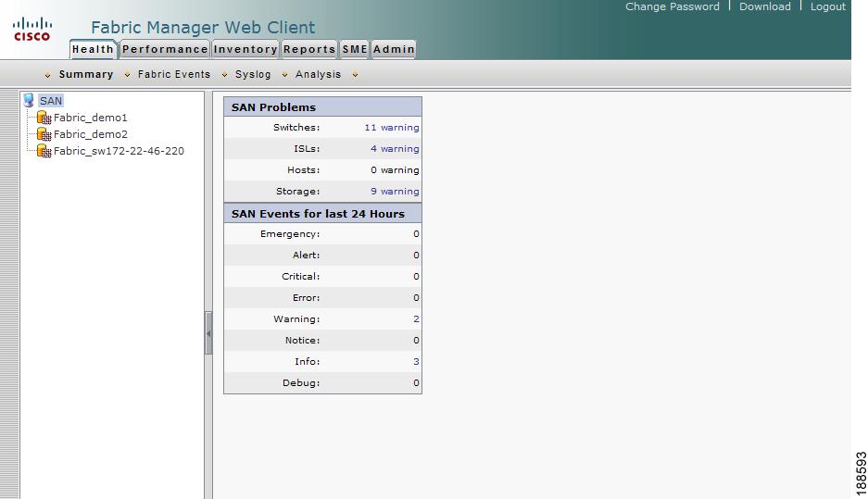Open the Fabric Events submenu arrow

pos(127,75)
